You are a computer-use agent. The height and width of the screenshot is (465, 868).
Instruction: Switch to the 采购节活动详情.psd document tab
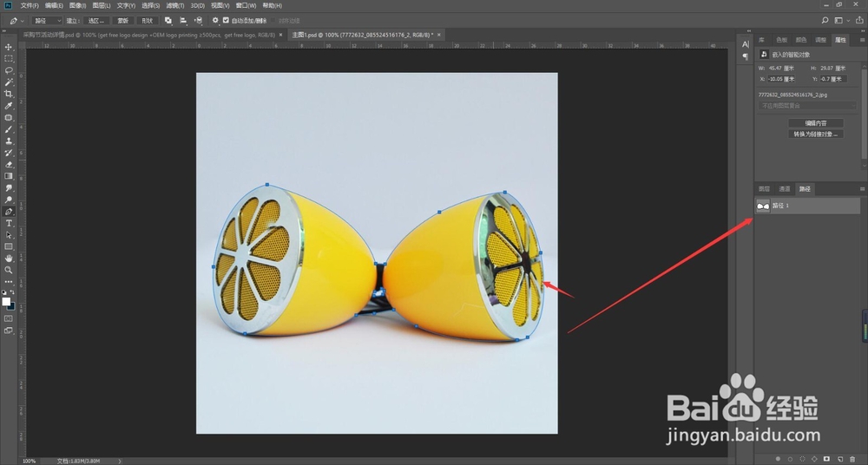coord(148,35)
